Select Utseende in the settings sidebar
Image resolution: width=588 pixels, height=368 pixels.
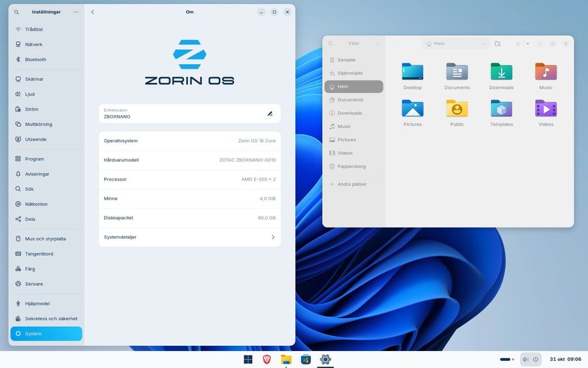tap(35, 139)
